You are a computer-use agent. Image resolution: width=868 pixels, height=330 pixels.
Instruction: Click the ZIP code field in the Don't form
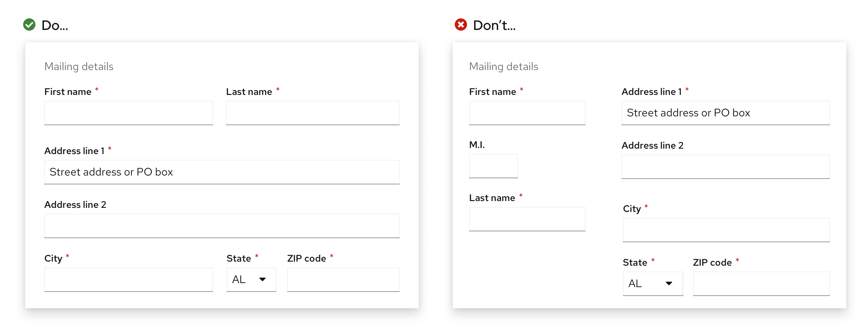coord(761,284)
